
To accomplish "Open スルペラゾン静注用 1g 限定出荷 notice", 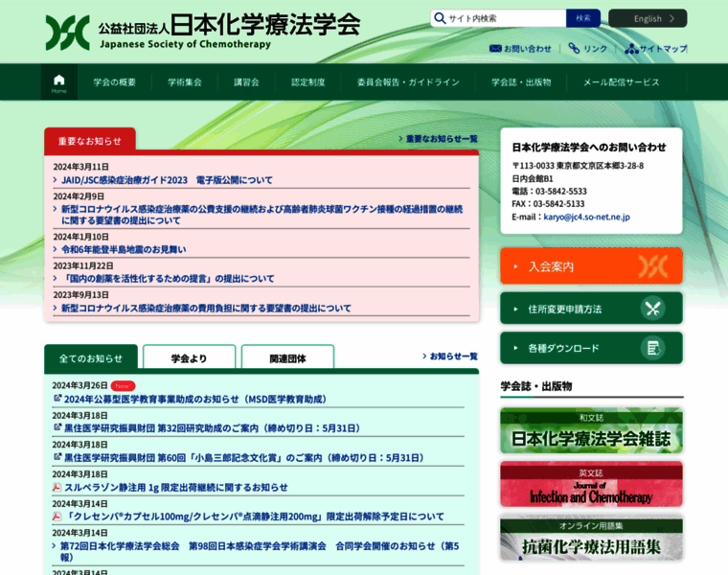I will tap(176, 487).
